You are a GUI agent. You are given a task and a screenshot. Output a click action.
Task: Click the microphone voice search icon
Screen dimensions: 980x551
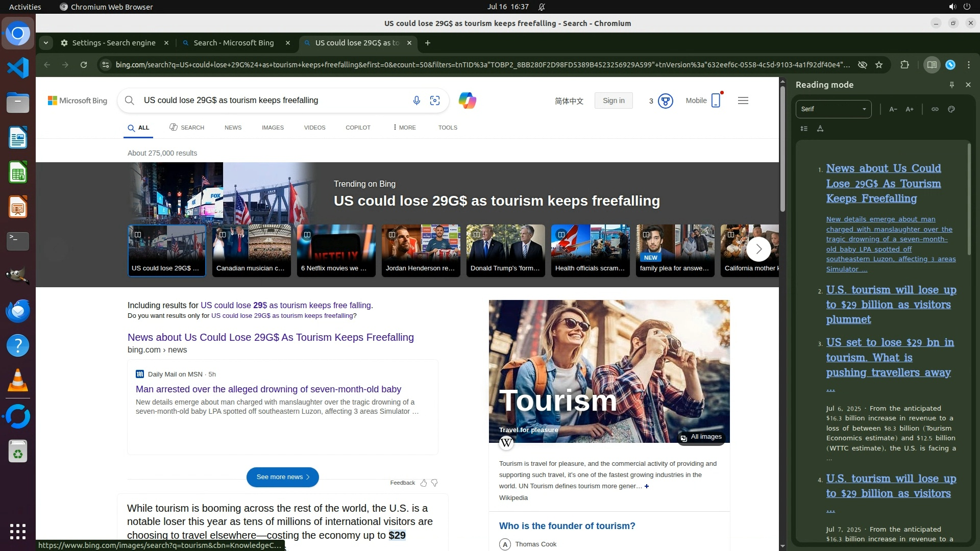[x=416, y=101]
